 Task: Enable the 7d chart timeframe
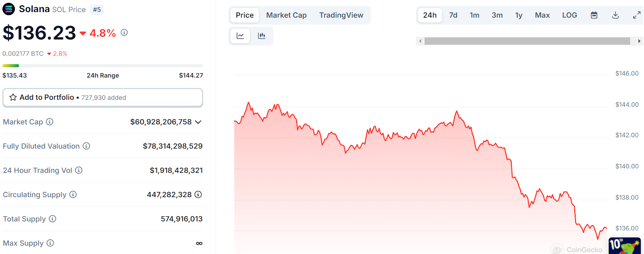(x=453, y=15)
